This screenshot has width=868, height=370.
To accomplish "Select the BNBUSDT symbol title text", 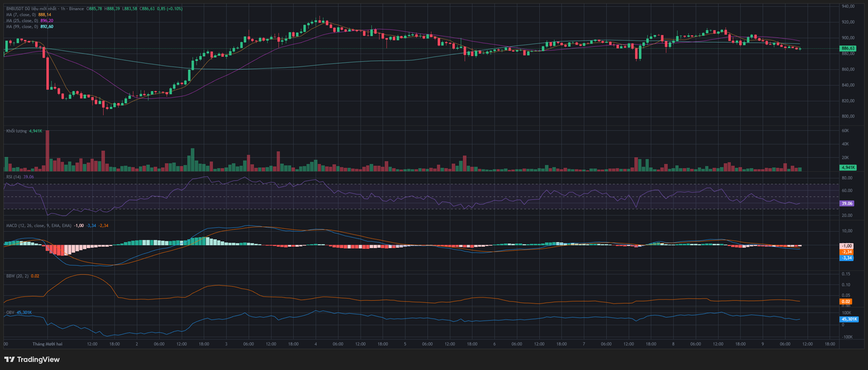I will point(16,8).
